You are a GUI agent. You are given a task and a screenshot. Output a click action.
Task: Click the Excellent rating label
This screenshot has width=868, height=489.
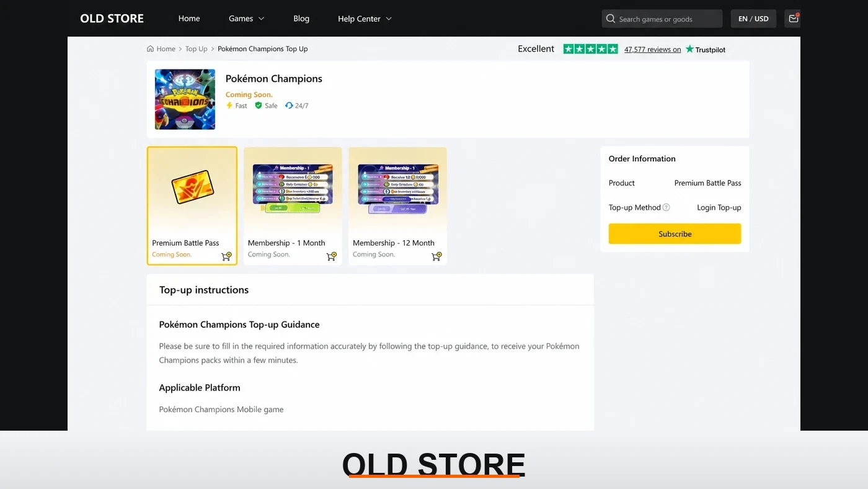pyautogui.click(x=536, y=49)
